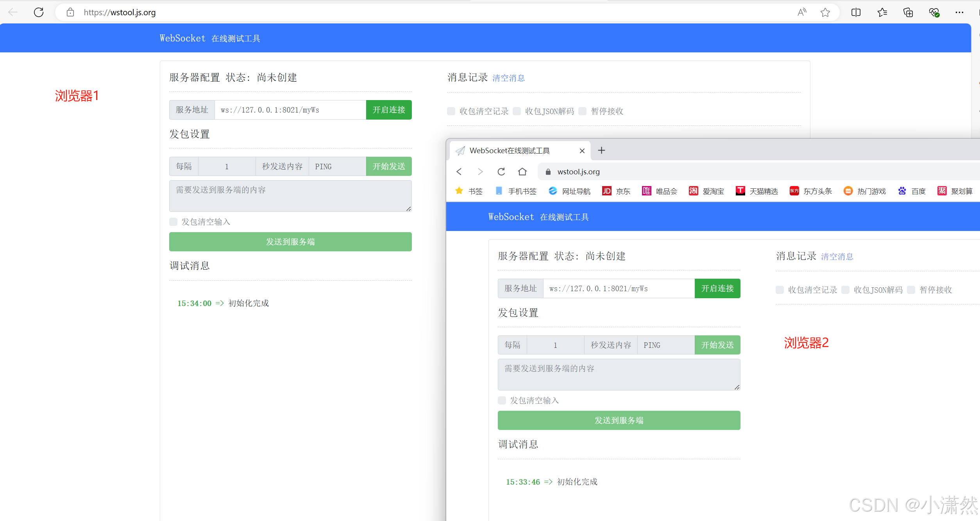Viewport: 980px width, 521px height.
Task: Select WebSocket在线测试工具 tab in browser 2
Action: [520, 151]
